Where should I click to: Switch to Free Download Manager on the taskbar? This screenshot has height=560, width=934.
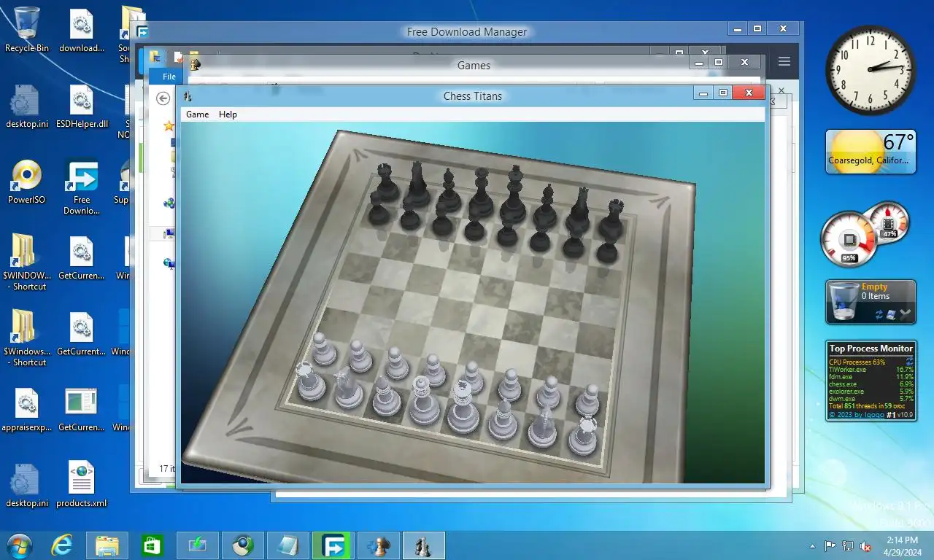tap(333, 546)
